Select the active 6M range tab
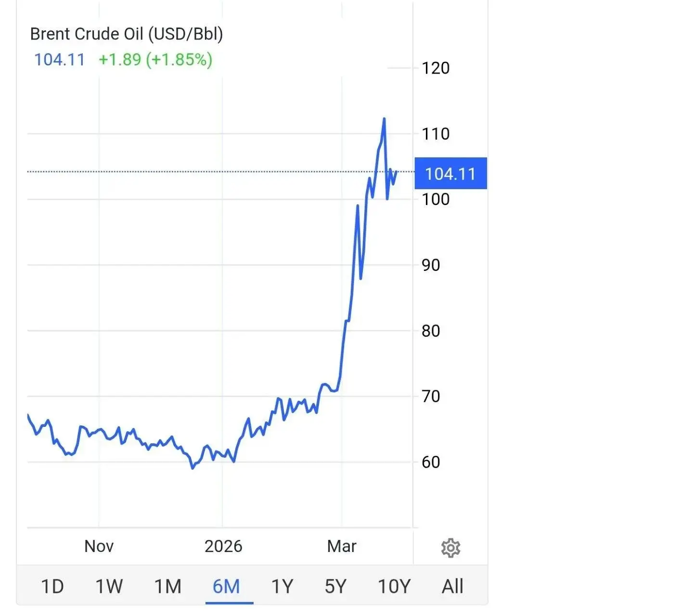 [x=226, y=586]
